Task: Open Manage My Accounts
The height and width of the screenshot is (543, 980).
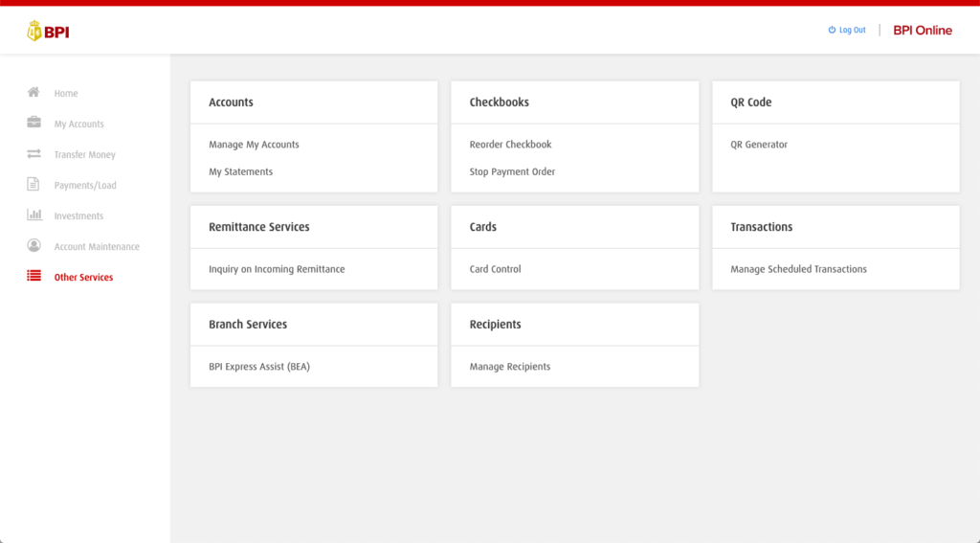Action: click(254, 145)
